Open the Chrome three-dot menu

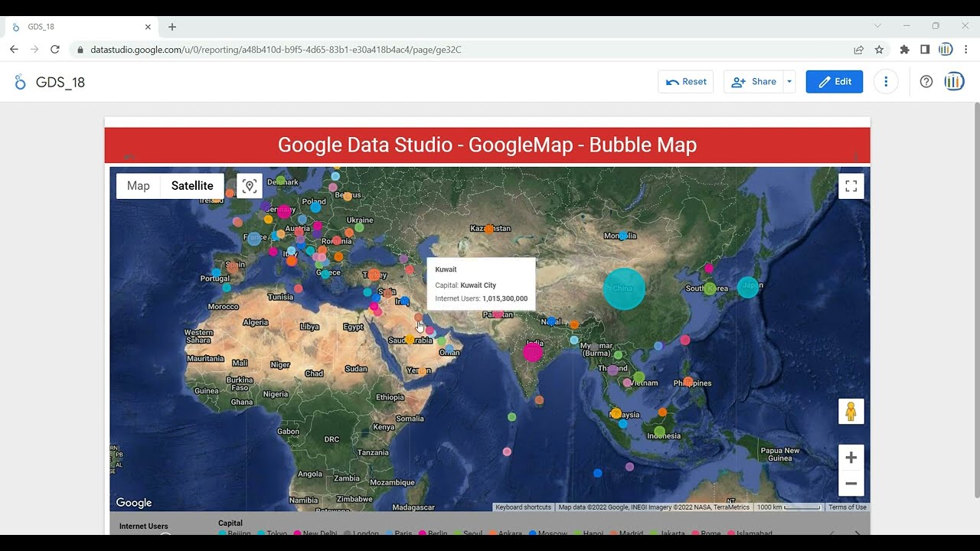(x=966, y=49)
